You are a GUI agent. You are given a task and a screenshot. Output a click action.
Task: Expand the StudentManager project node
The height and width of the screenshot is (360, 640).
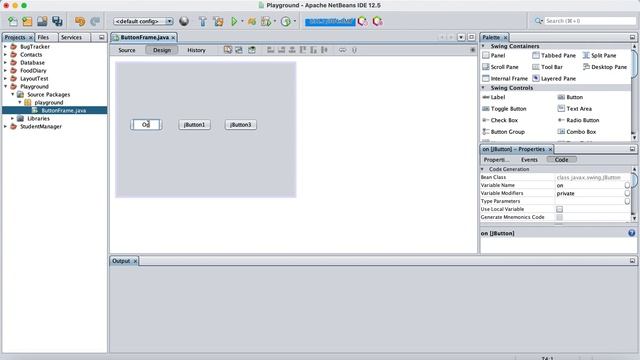(x=5, y=127)
